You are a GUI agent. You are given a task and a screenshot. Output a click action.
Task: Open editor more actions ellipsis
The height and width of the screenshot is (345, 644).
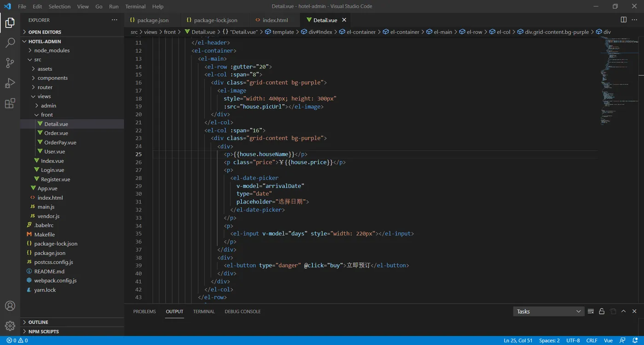[x=635, y=20]
